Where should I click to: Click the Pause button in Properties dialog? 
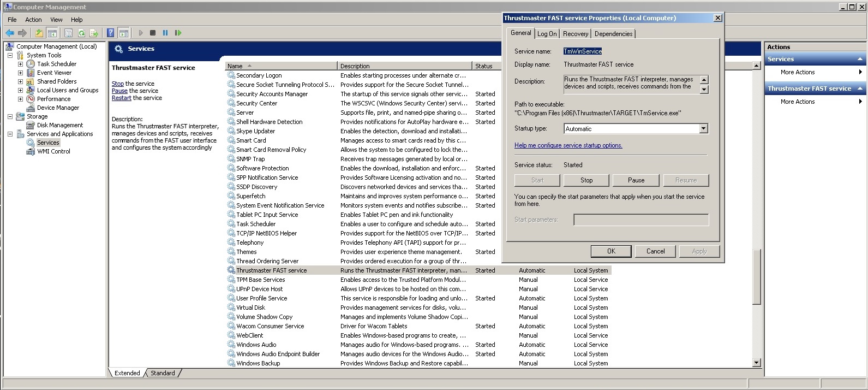pyautogui.click(x=636, y=180)
